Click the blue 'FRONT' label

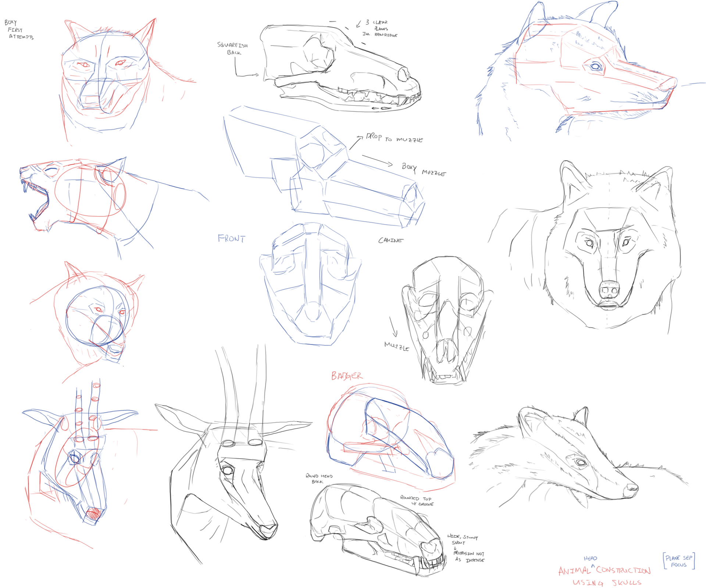point(231,239)
